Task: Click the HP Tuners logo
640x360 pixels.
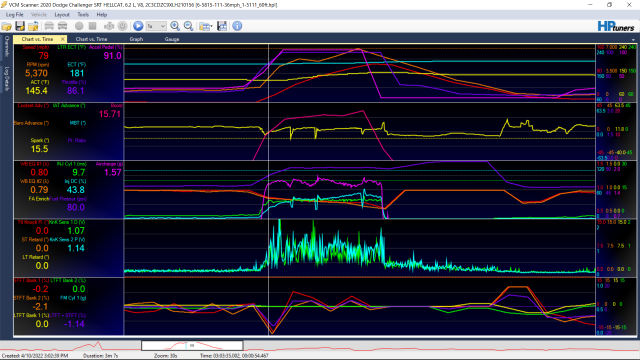Action: [616, 27]
